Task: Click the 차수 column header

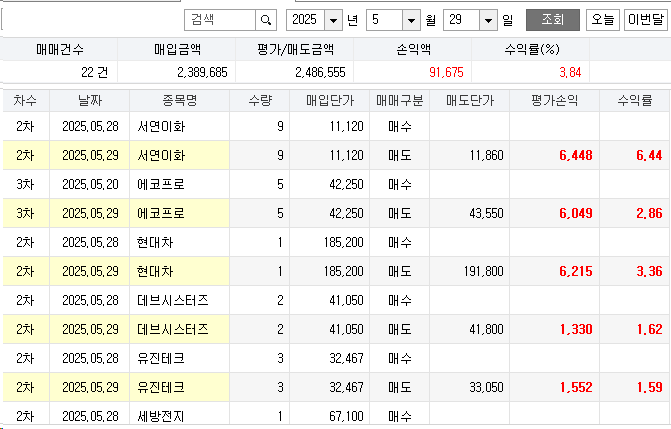Action: pos(26,100)
